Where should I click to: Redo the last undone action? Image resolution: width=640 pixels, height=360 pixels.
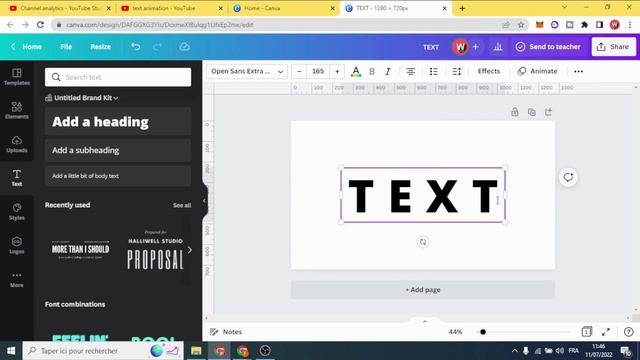tap(158, 47)
